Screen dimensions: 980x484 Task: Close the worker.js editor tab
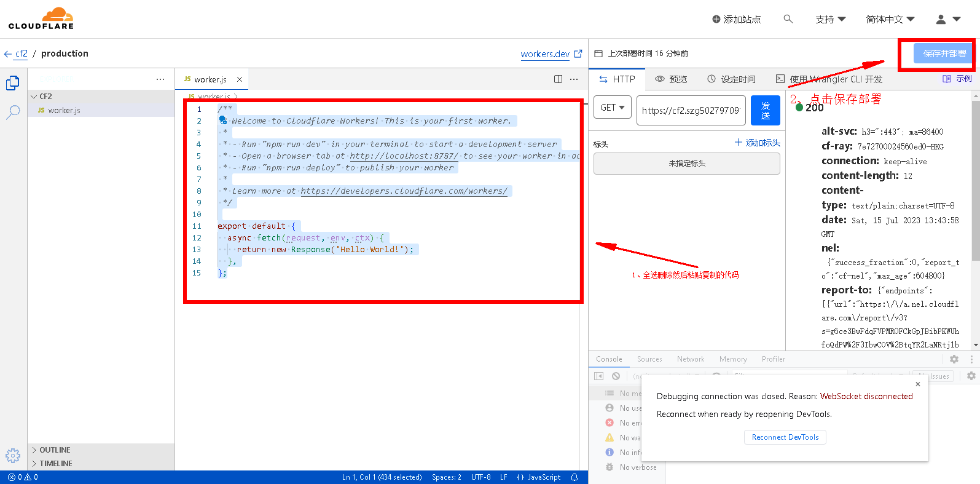pos(240,79)
